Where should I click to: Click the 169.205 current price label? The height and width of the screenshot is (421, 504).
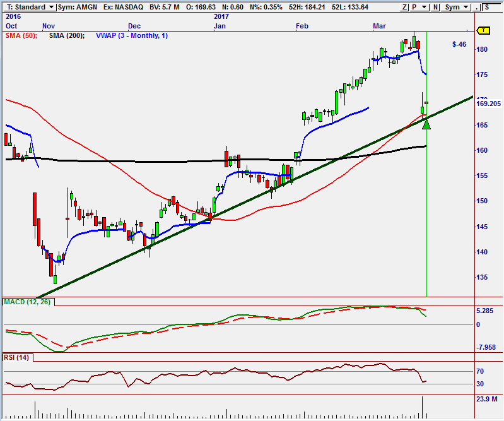(489, 104)
